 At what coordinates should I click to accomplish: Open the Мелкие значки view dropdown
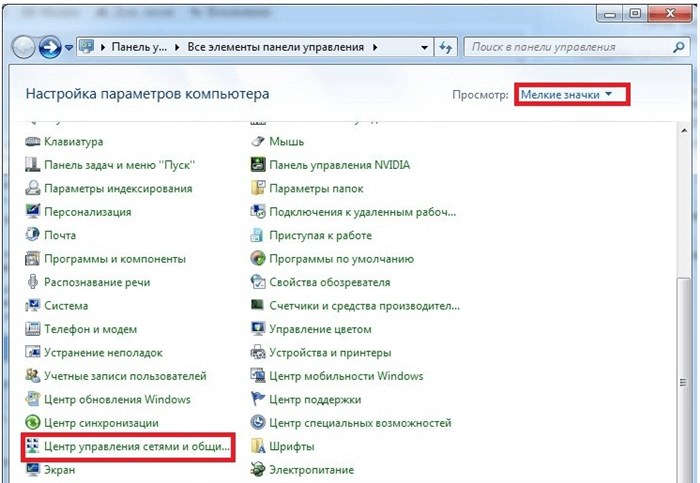point(567,94)
